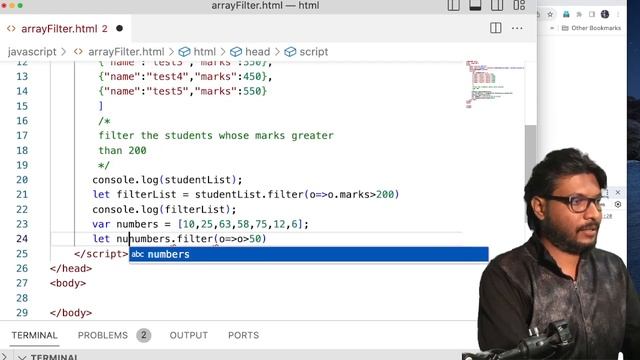Click the unsaved dot on arrayFilter.html tab

click(119, 29)
